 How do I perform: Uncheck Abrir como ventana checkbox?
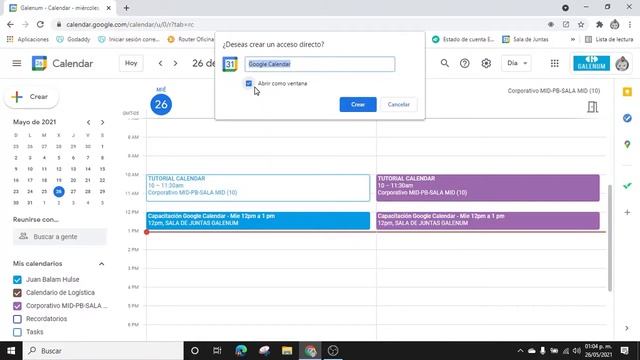(249, 83)
